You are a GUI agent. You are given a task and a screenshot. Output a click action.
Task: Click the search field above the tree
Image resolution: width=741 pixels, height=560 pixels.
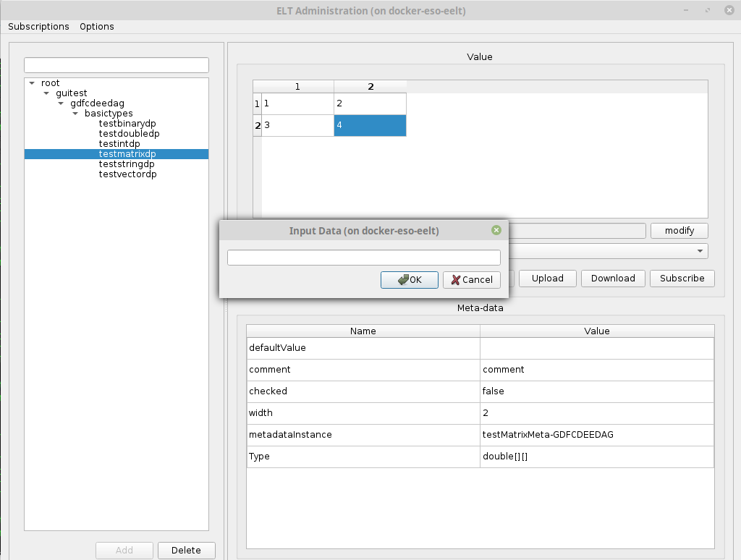[x=117, y=65]
